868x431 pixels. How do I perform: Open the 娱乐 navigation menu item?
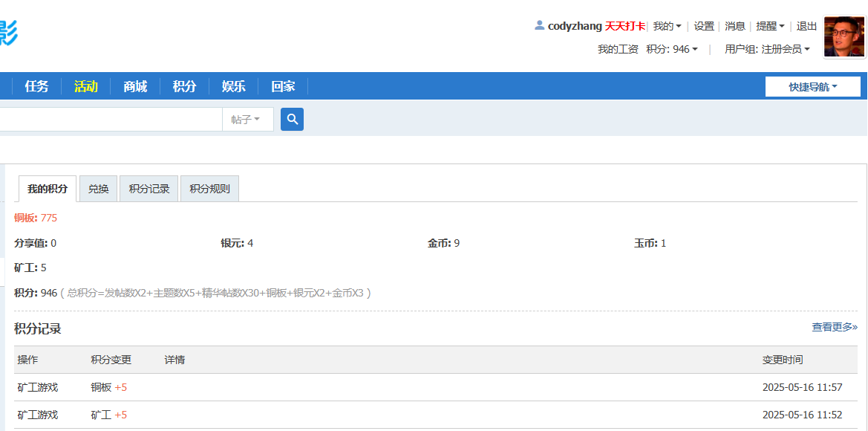tap(234, 86)
